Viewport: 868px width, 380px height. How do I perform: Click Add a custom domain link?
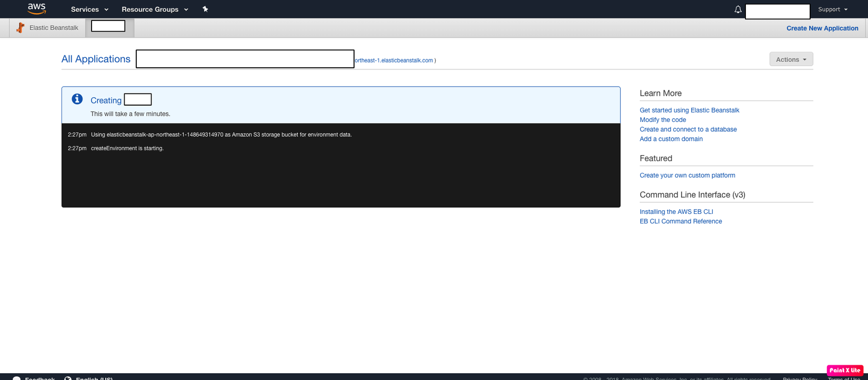[x=671, y=139]
